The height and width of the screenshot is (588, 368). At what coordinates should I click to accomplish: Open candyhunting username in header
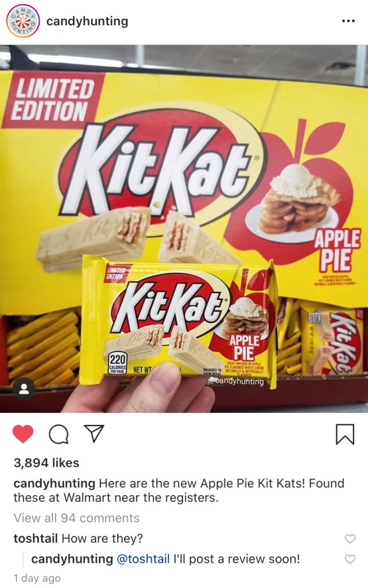[x=87, y=21]
